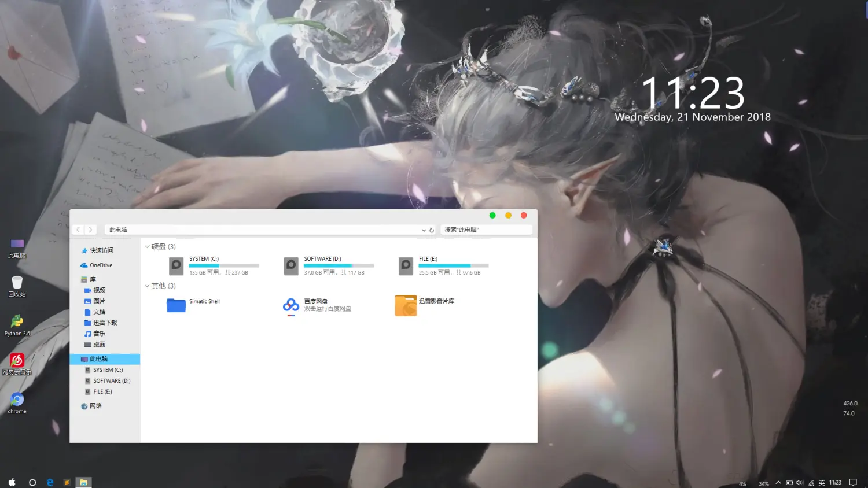Open 网络 in the navigation pane

(x=91, y=406)
